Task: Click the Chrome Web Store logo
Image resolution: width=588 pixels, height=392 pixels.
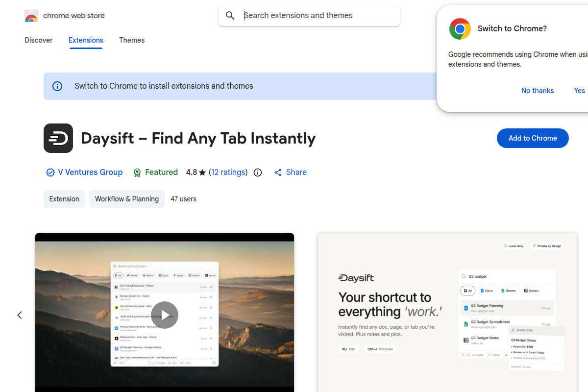Action: [31, 16]
